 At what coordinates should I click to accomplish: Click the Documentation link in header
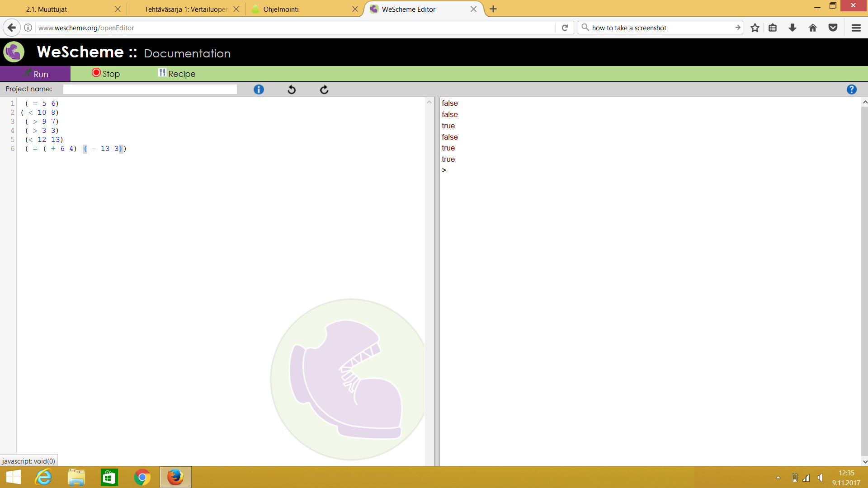point(187,53)
